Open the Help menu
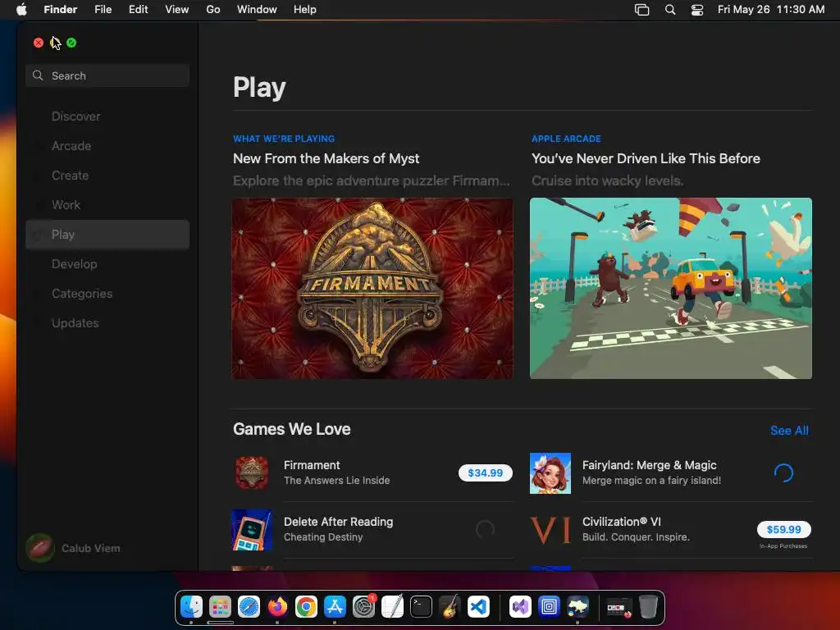This screenshot has width=840, height=630. 305,10
